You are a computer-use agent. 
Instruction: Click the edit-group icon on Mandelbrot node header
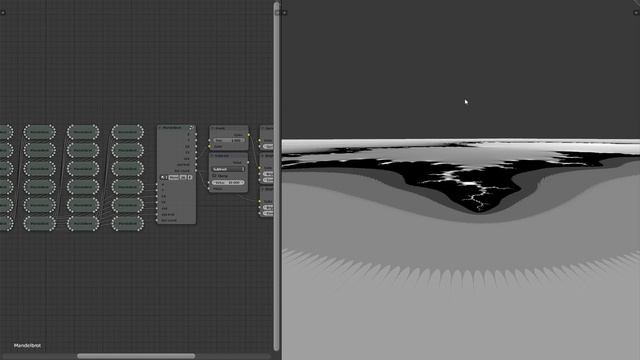[x=191, y=127]
